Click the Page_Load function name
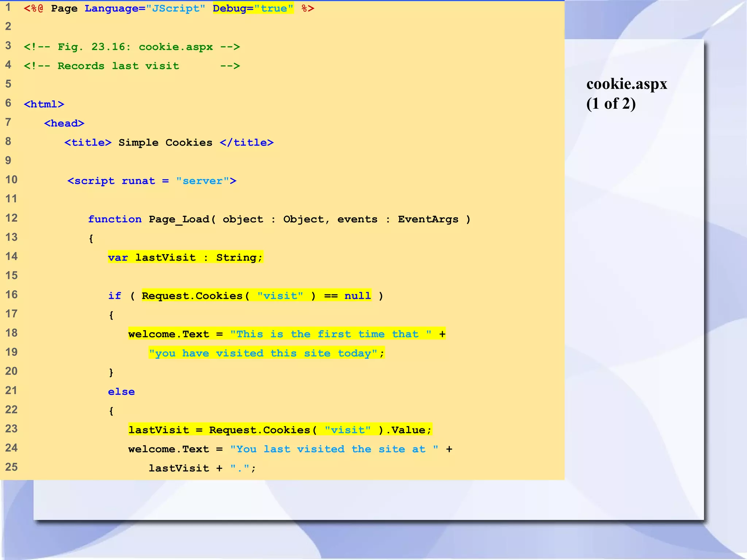 click(179, 219)
